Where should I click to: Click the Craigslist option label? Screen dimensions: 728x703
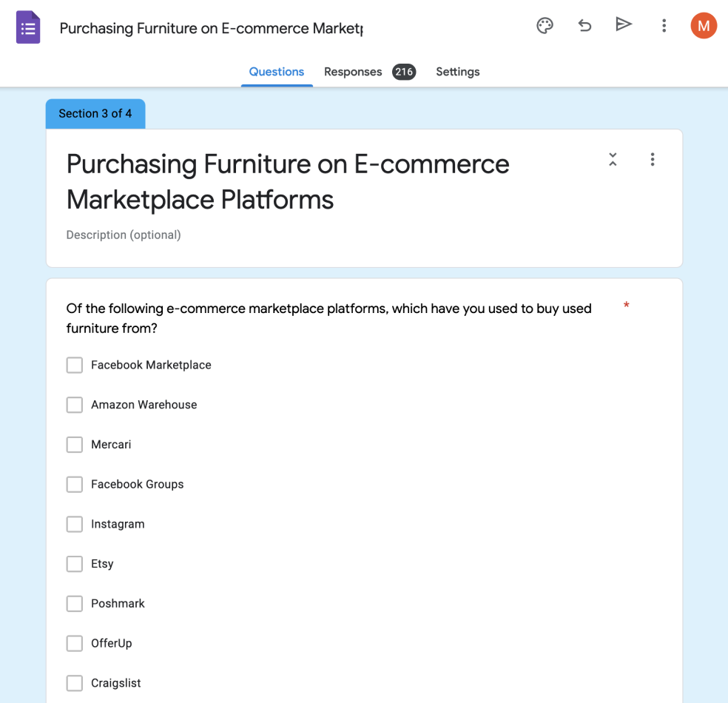click(x=115, y=683)
